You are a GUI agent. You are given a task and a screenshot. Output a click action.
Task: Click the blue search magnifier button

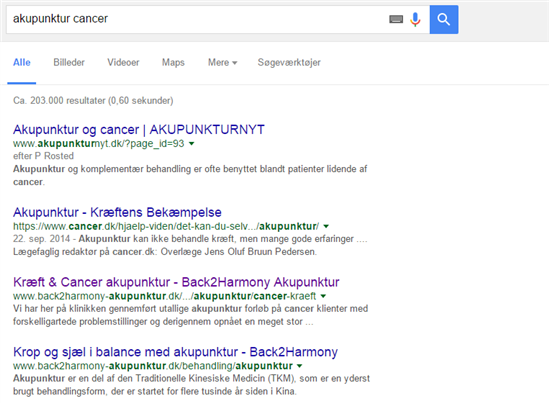coord(444,19)
